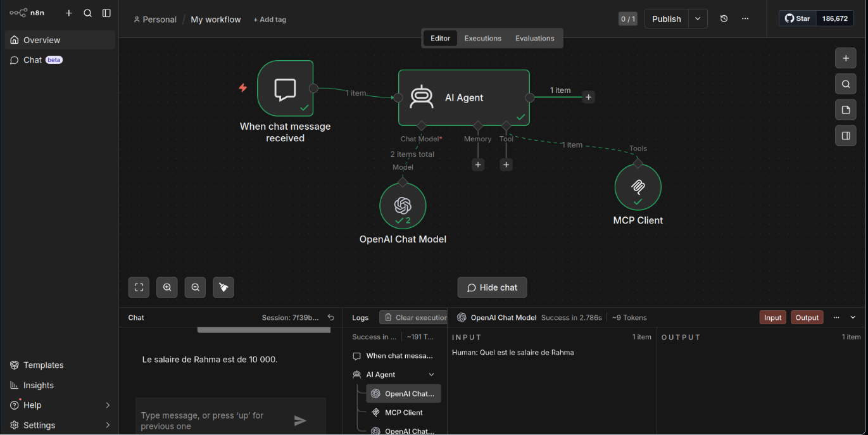Hide the chat panel

(492, 287)
